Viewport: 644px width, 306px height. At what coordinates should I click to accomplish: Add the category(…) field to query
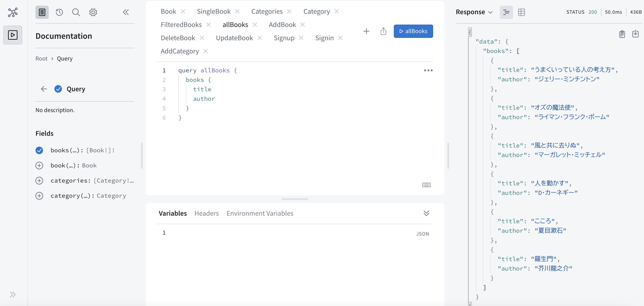coord(39,196)
